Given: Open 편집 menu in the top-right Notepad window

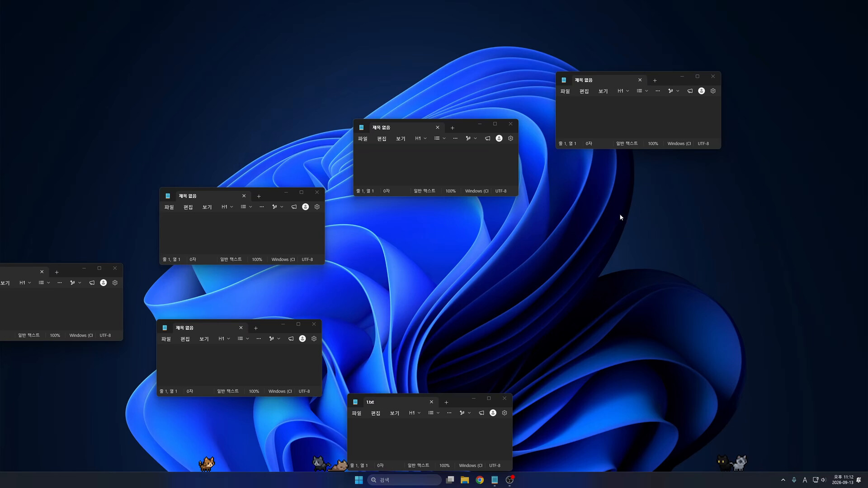Looking at the screenshot, I should click(x=584, y=91).
